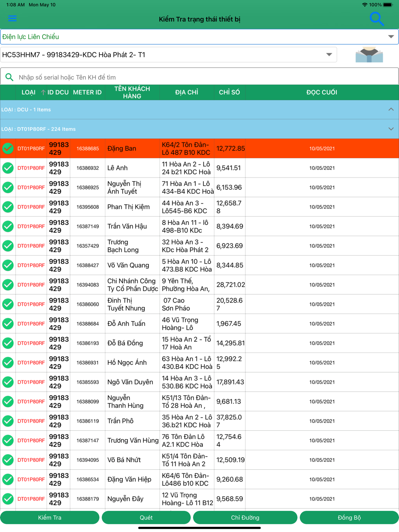This screenshot has height=532, width=399.
Task: Select customer Ngô Văn Duyên
Action: [x=130, y=382]
